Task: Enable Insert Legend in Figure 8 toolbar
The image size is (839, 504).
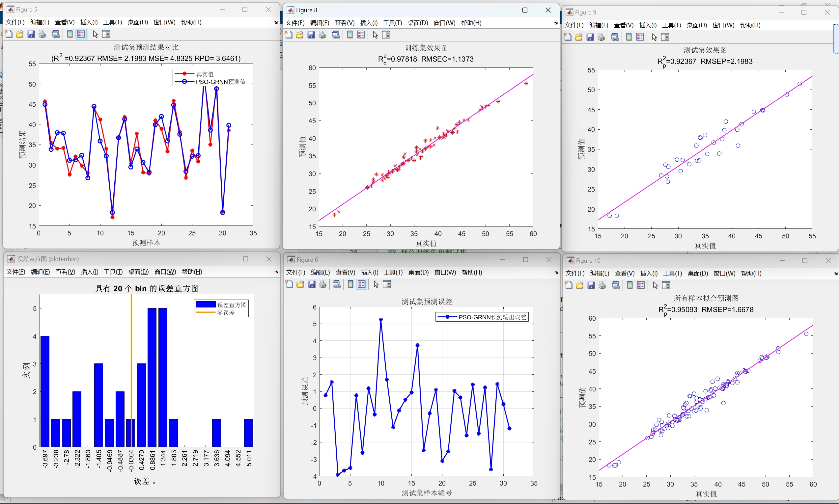Action: (361, 35)
